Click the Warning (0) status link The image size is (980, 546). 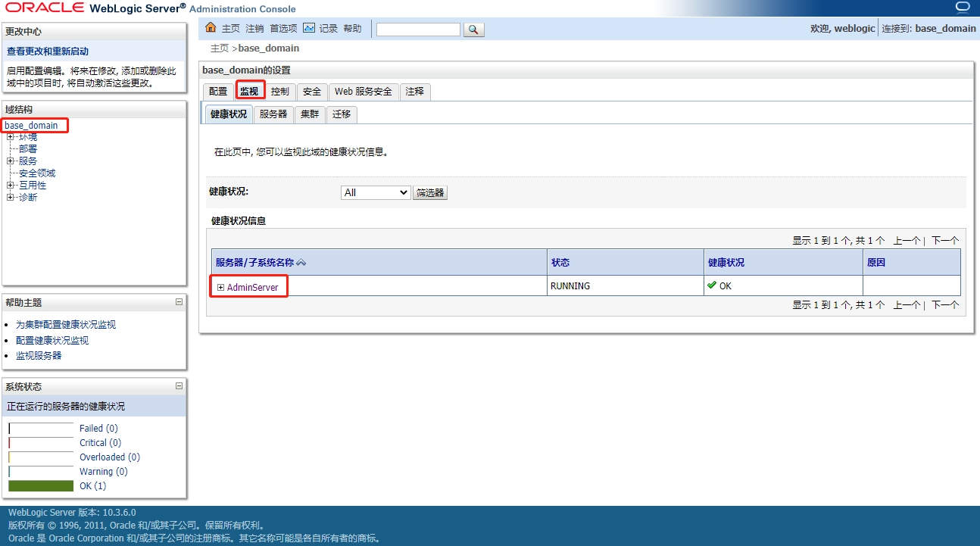coord(104,472)
